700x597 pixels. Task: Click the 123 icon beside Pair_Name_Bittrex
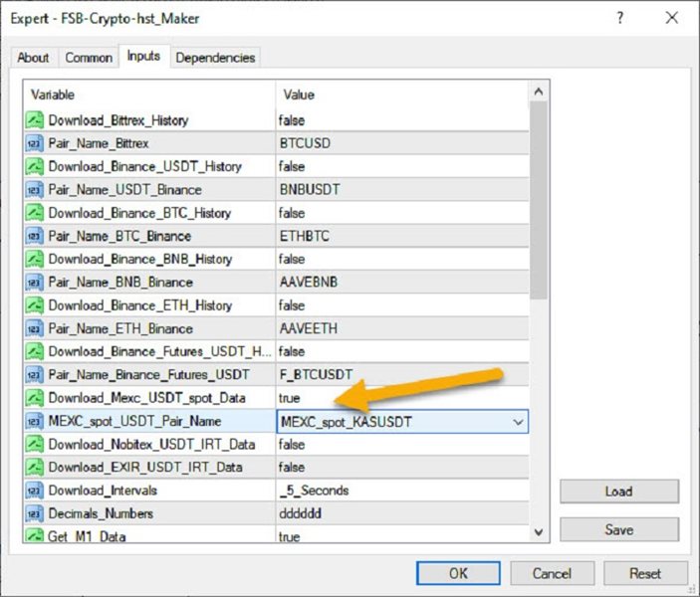[35, 143]
